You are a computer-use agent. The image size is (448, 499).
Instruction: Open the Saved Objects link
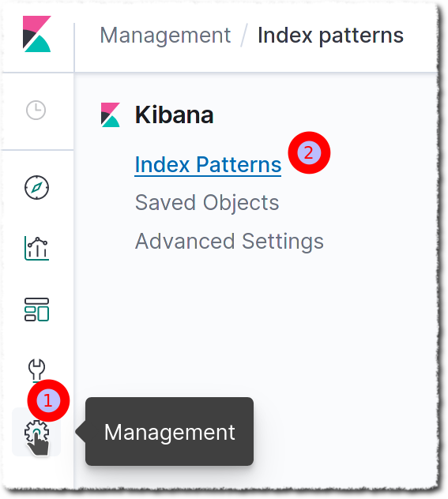pyautogui.click(x=207, y=203)
